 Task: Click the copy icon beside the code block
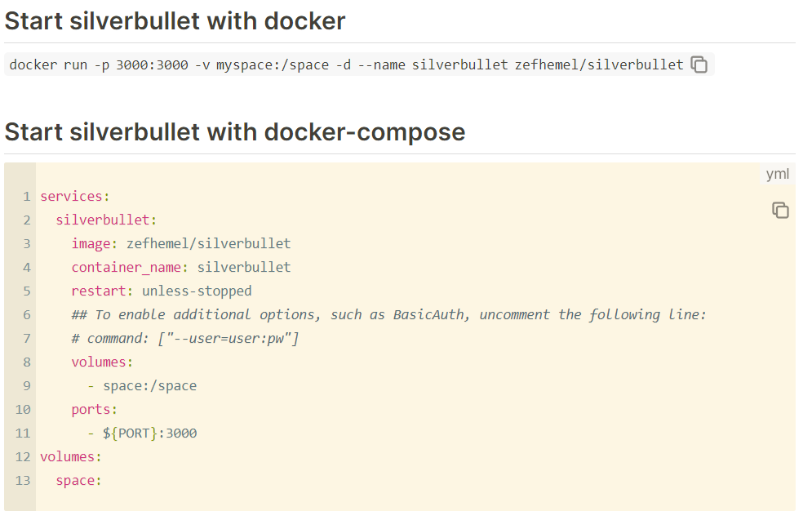coord(780,210)
